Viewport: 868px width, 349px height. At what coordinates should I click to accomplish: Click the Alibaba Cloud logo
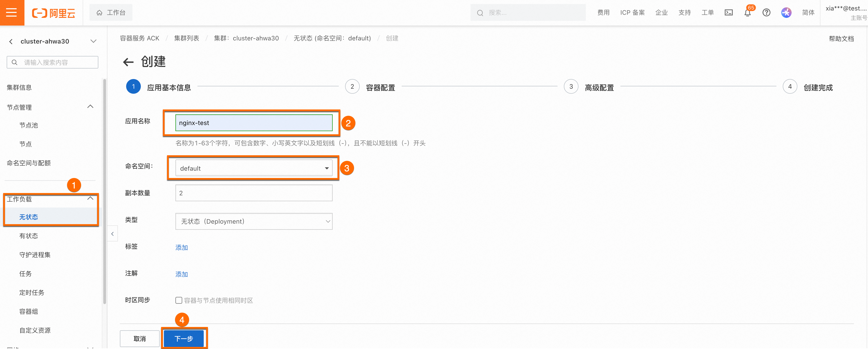pyautogui.click(x=54, y=13)
